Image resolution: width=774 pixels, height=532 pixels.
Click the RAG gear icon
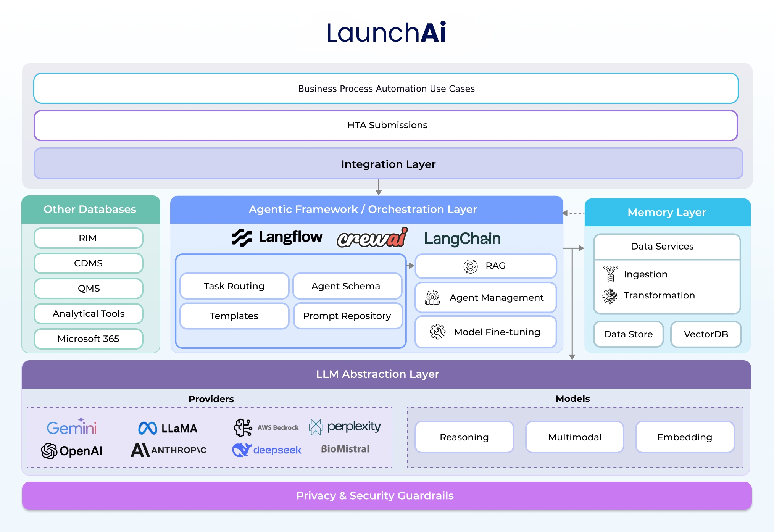tap(471, 266)
